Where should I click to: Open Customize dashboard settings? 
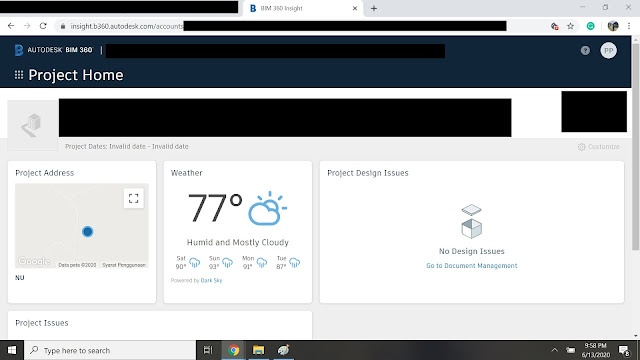tap(599, 147)
